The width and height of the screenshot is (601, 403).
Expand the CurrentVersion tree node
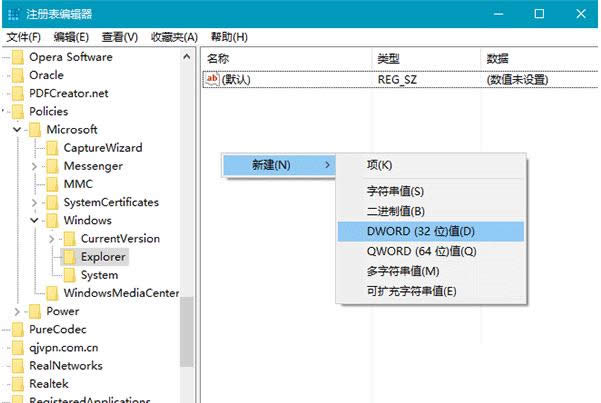pos(51,239)
